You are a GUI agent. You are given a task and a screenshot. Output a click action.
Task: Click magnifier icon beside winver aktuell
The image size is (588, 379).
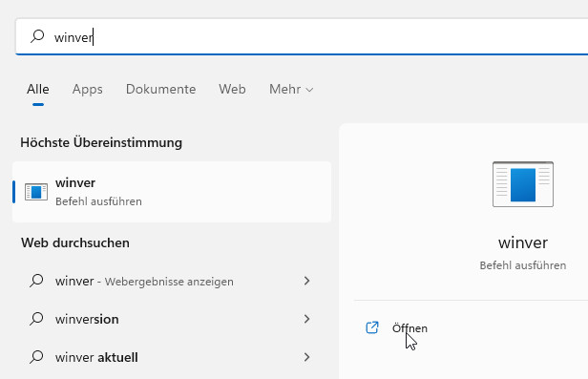coord(36,357)
